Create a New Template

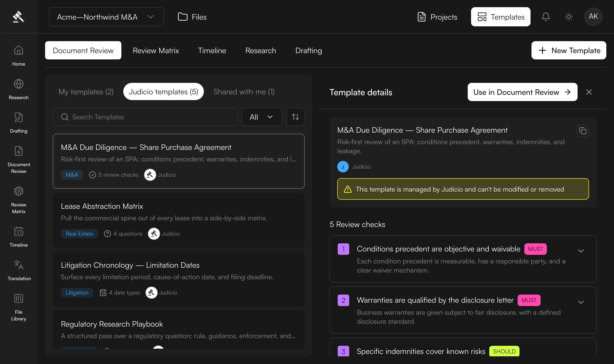pos(569,50)
